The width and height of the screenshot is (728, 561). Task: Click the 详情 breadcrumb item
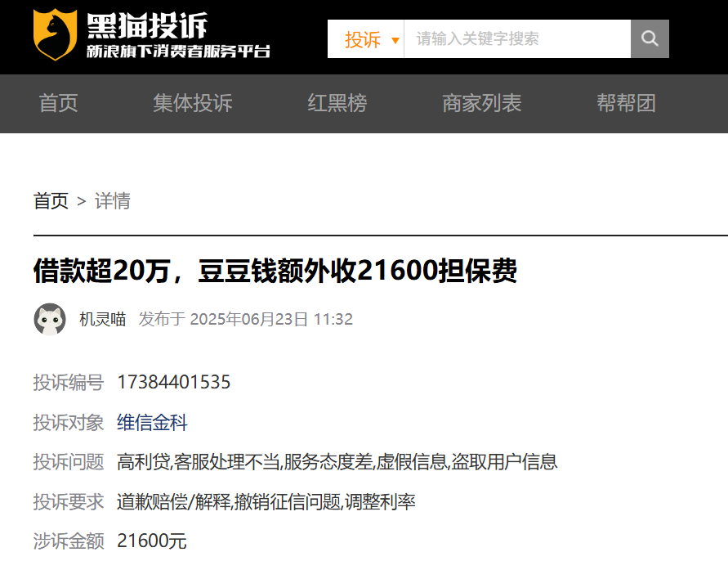click(113, 201)
